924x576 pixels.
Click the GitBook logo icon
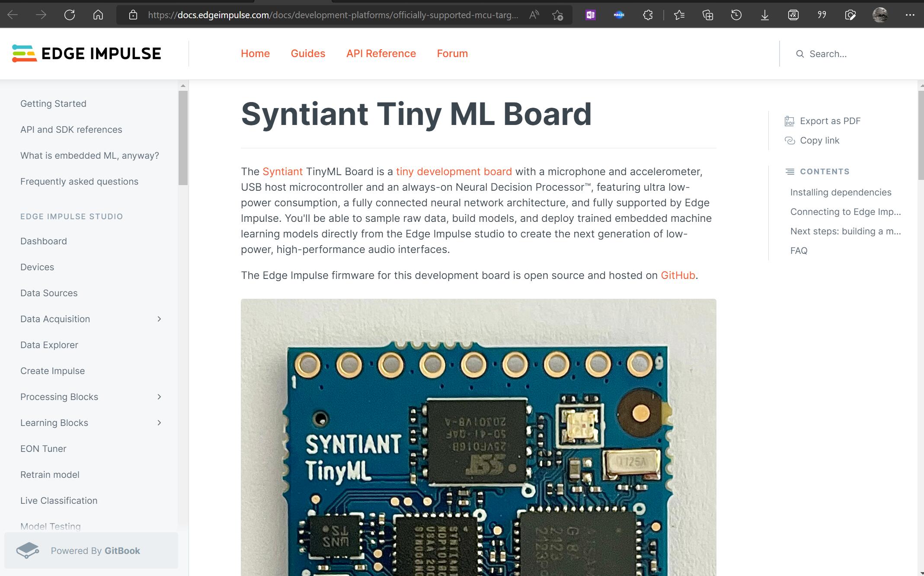[28, 550]
